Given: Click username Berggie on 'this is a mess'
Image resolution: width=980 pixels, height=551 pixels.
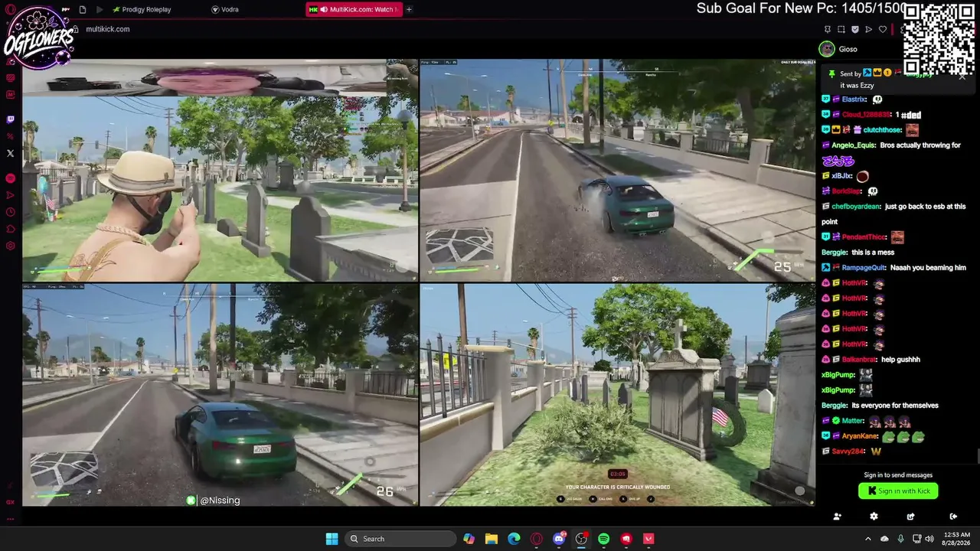Looking at the screenshot, I should click(834, 253).
